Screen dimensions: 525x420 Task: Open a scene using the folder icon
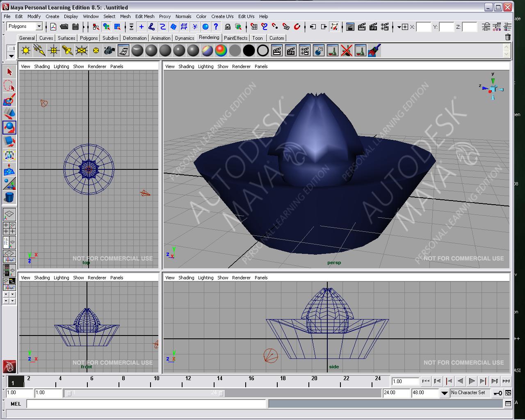[x=64, y=27]
